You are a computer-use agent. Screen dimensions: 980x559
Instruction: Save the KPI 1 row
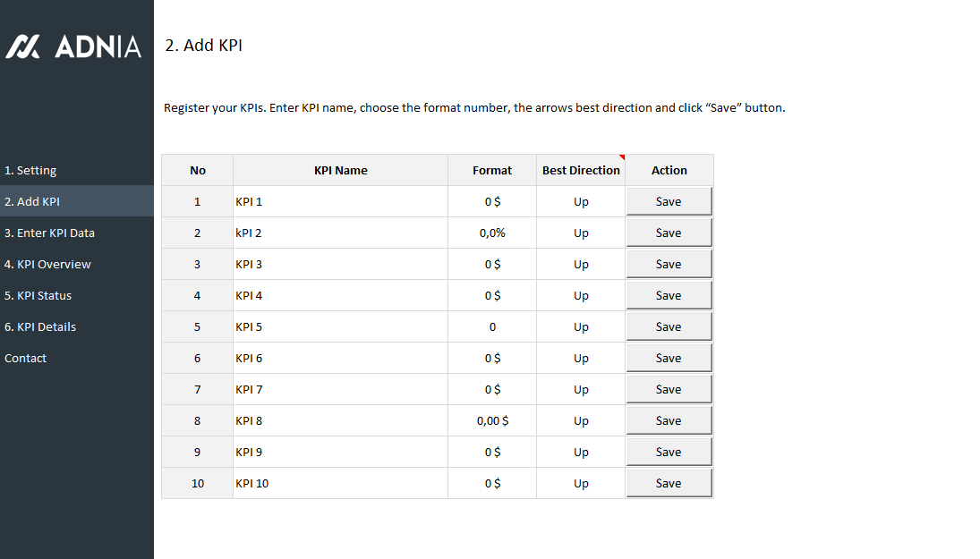tap(669, 201)
